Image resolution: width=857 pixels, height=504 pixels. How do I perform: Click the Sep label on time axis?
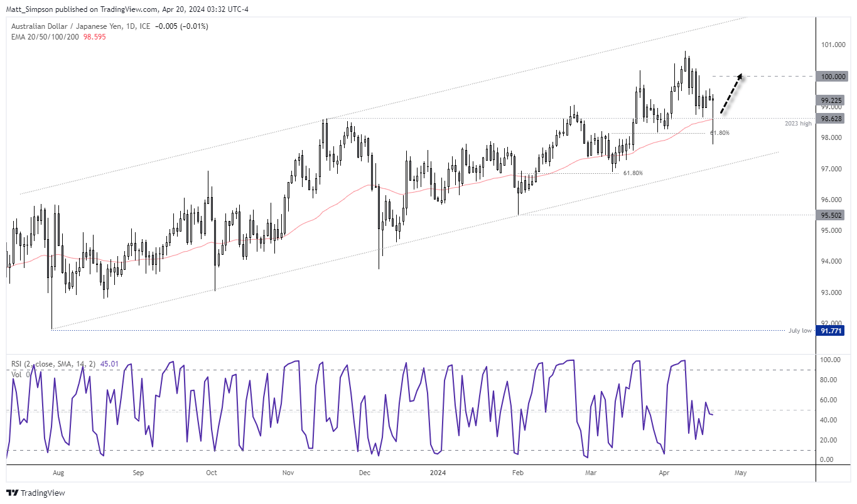(x=138, y=472)
